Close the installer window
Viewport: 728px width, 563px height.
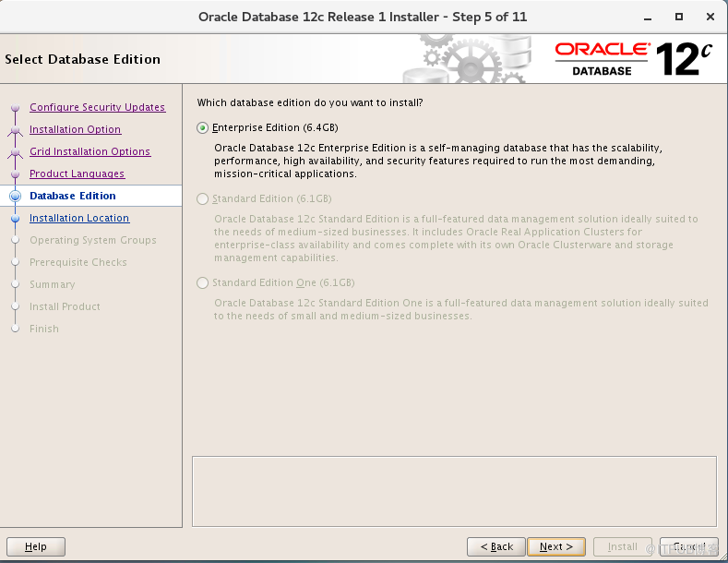[x=710, y=18]
